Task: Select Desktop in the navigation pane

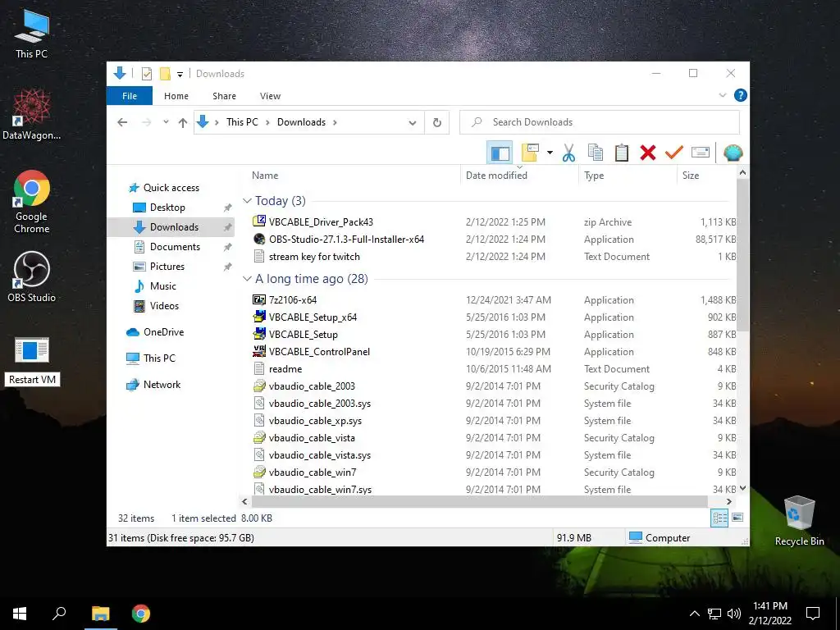Action: 167,208
